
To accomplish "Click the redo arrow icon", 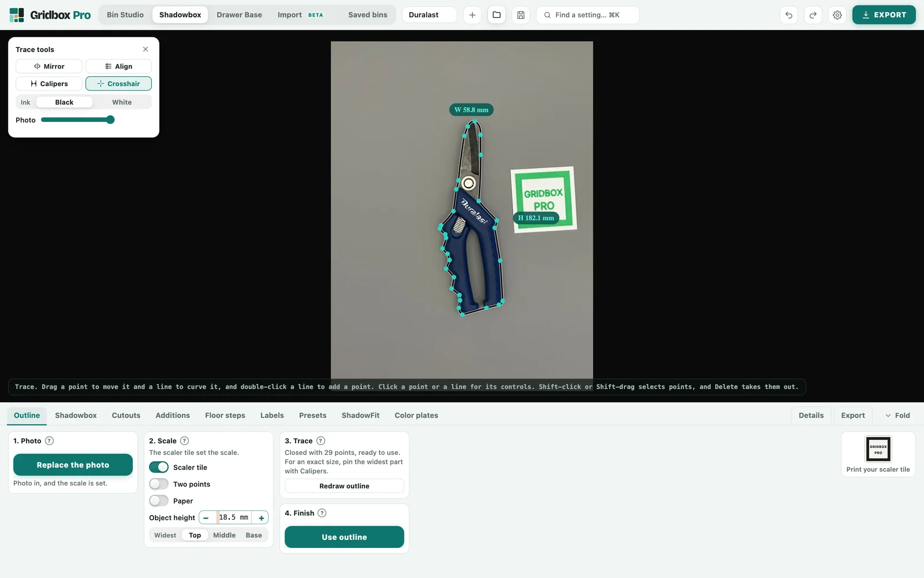I will 813,15.
